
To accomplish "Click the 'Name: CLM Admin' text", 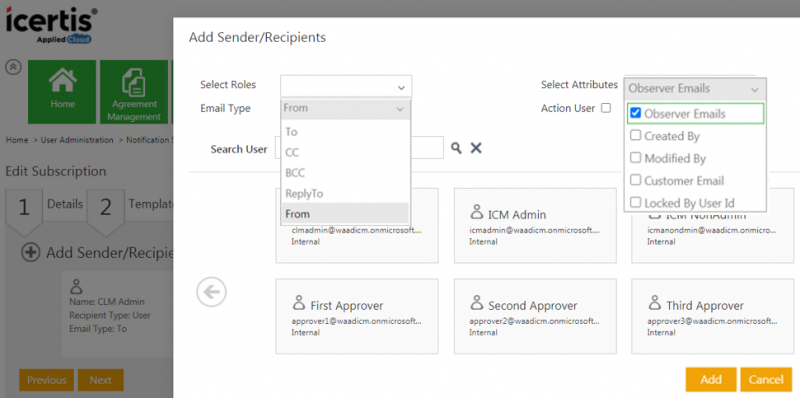I will (107, 302).
